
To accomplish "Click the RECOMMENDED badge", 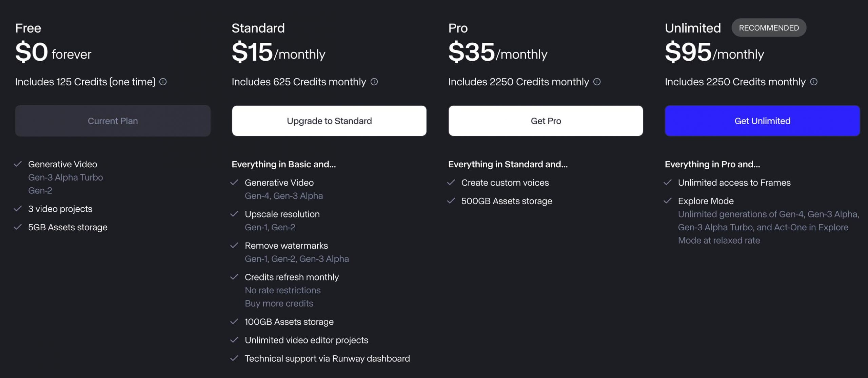I will pyautogui.click(x=769, y=28).
